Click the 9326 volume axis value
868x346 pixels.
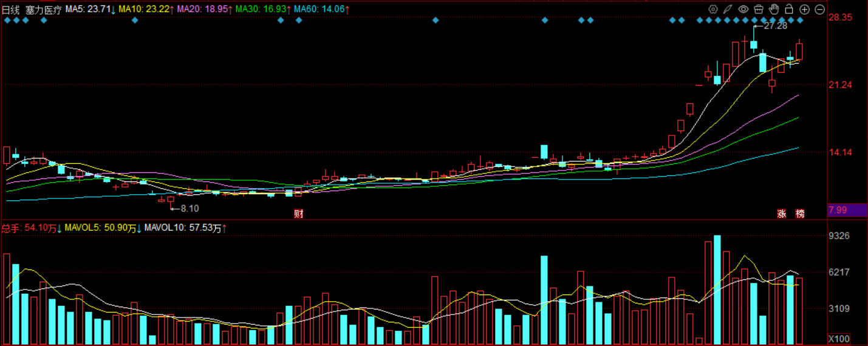[839, 236]
